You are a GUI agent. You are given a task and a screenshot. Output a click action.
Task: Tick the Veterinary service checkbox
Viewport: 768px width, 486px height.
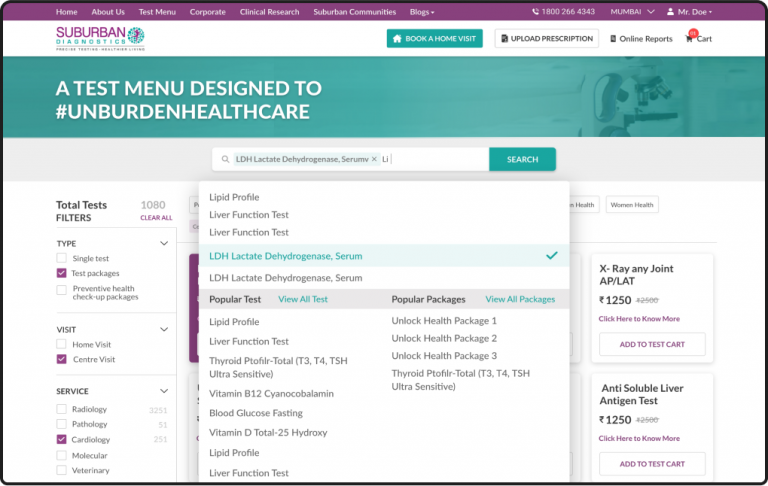coord(61,470)
